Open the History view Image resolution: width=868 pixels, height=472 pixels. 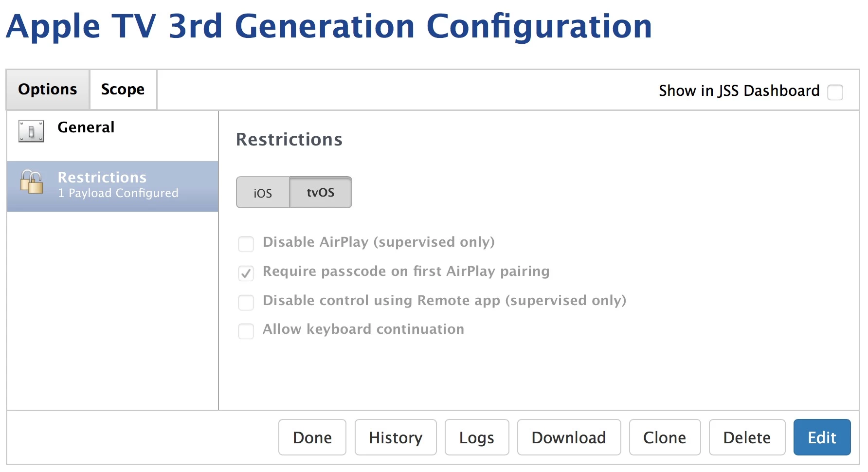(396, 437)
